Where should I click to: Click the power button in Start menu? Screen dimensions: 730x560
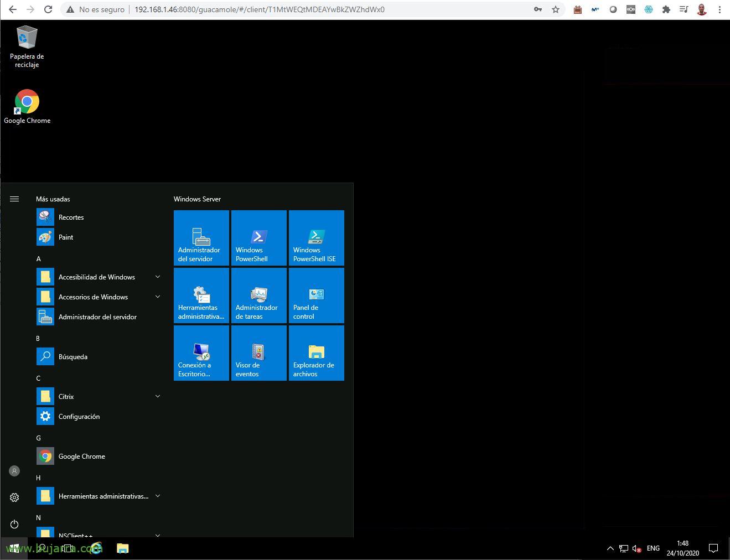pyautogui.click(x=14, y=524)
